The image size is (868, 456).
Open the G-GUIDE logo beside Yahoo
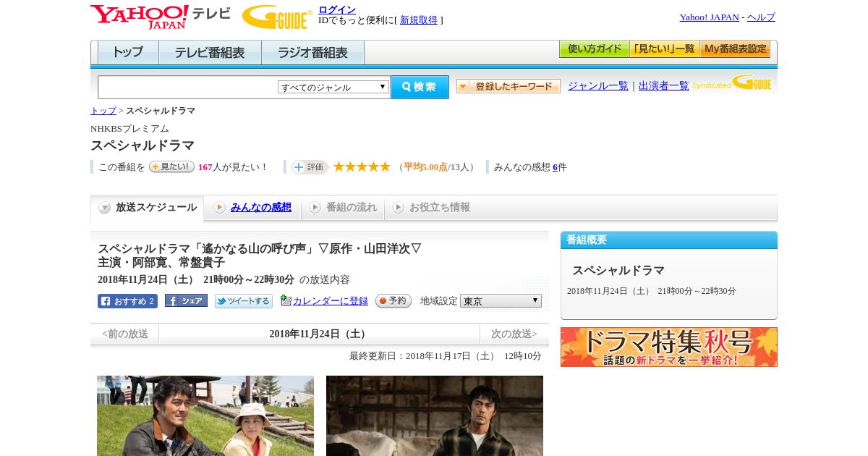click(277, 17)
